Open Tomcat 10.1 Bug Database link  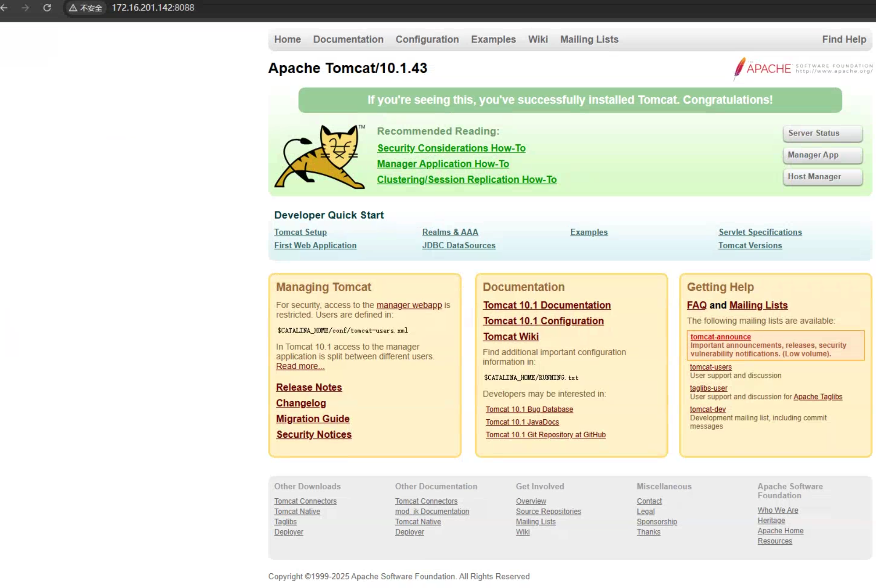(x=529, y=409)
